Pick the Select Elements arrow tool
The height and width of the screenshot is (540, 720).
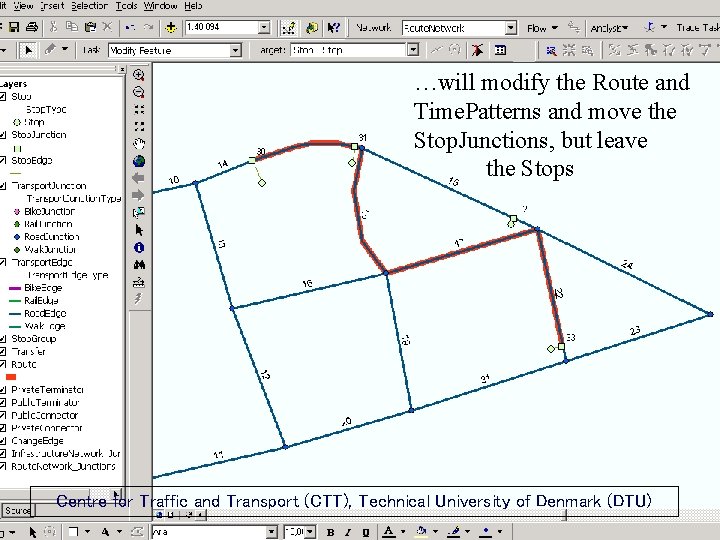click(139, 230)
